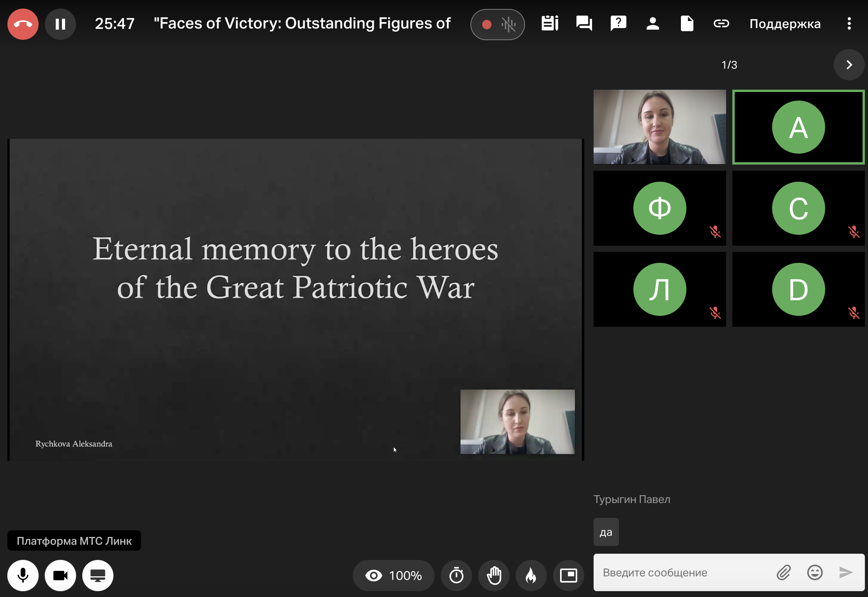Click sender name Турыгин Павел
Viewport: 868px width, 597px height.
pos(632,499)
